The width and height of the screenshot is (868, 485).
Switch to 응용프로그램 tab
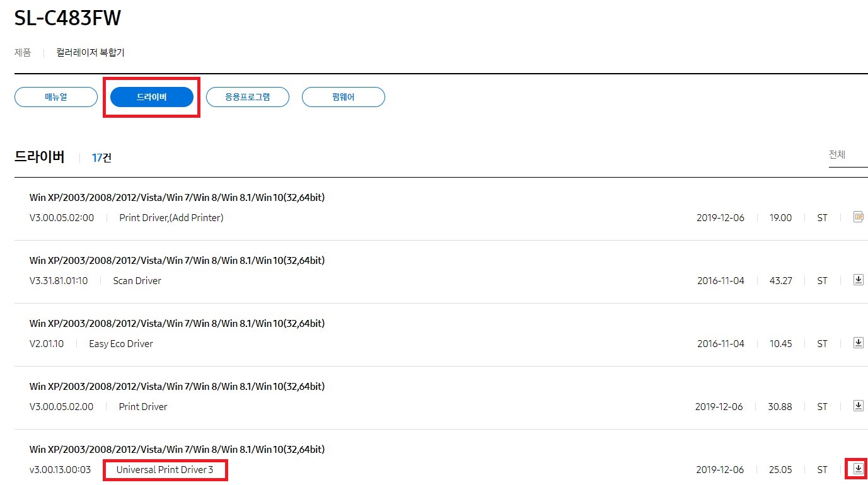click(x=248, y=97)
